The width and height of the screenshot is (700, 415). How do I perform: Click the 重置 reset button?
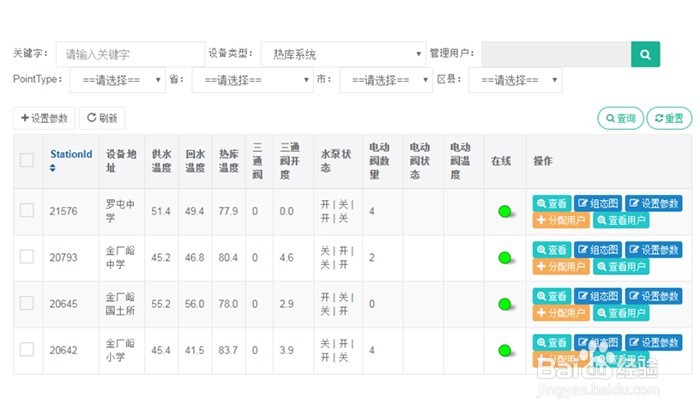coord(669,118)
